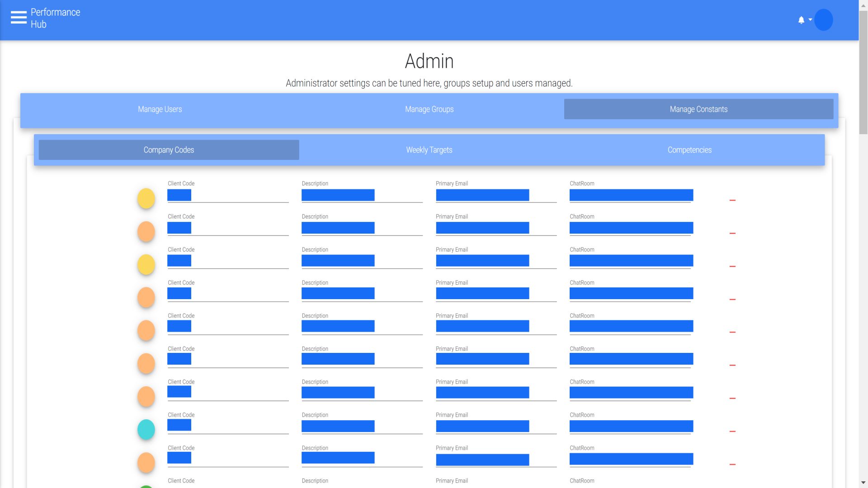868x488 pixels.
Task: Click the yellow color circle in the third row
Action: click(x=146, y=265)
